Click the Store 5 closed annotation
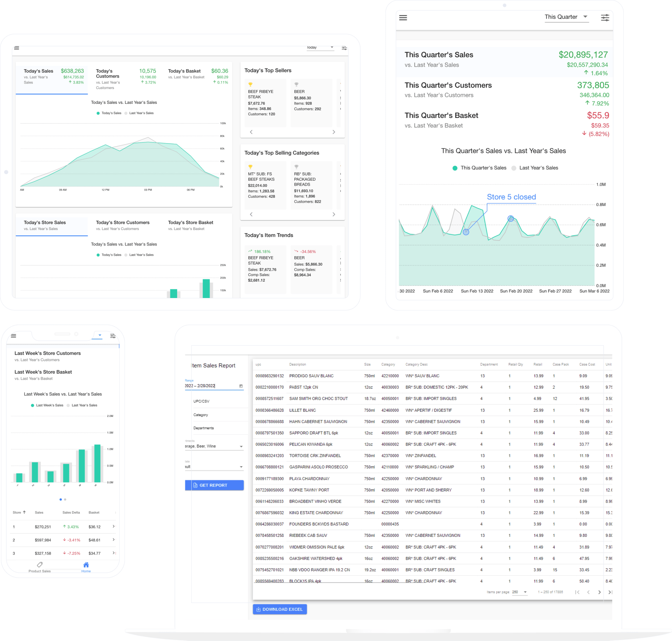This screenshot has height=641, width=672. pos(511,197)
